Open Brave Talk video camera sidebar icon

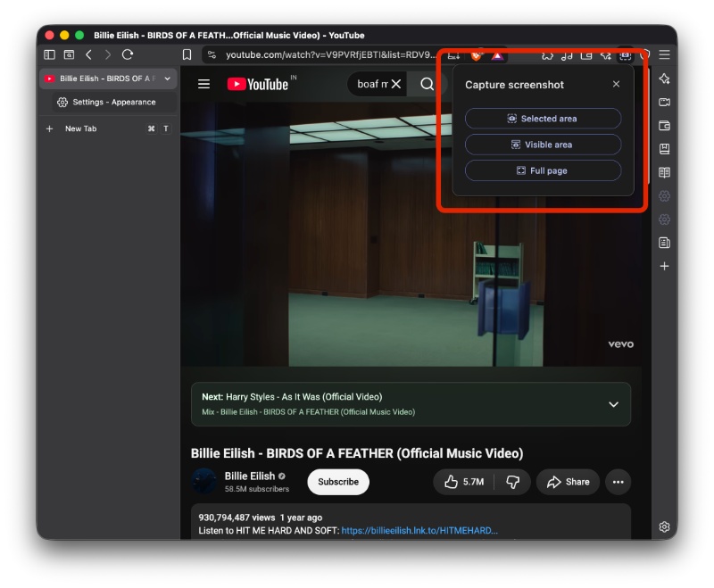(x=664, y=102)
